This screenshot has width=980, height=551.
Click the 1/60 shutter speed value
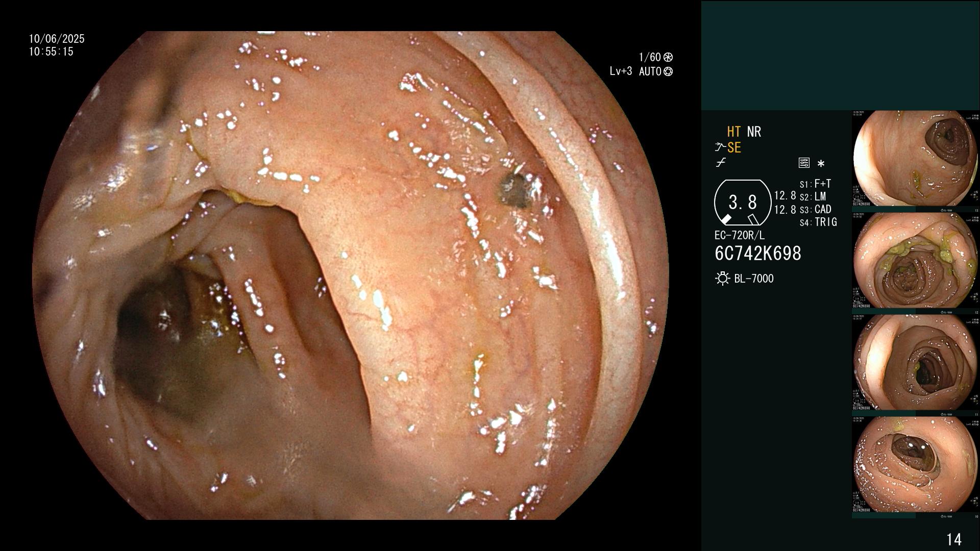(x=650, y=57)
